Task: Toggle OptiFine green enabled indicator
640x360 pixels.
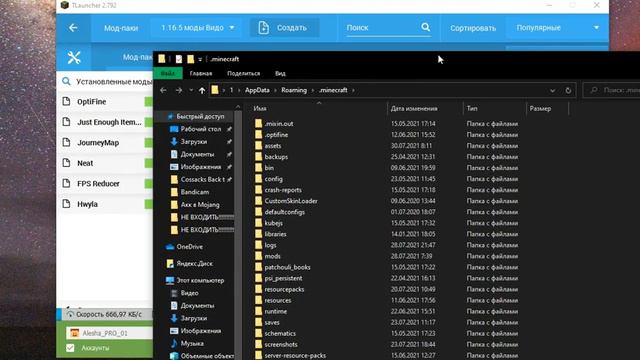Action: [x=149, y=101]
